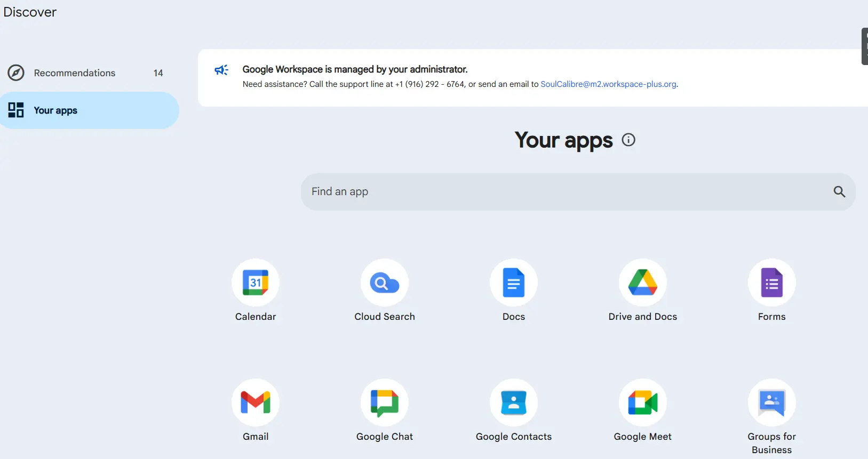Click the Docs label

coord(514,317)
